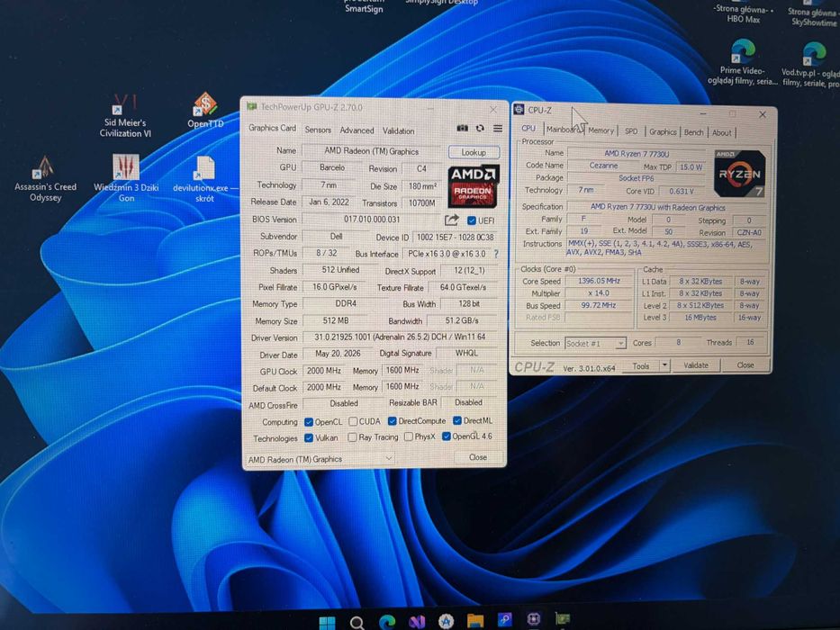The image size is (840, 630).
Task: Click the BIOS export share icon in GPU-Z
Action: click(452, 220)
